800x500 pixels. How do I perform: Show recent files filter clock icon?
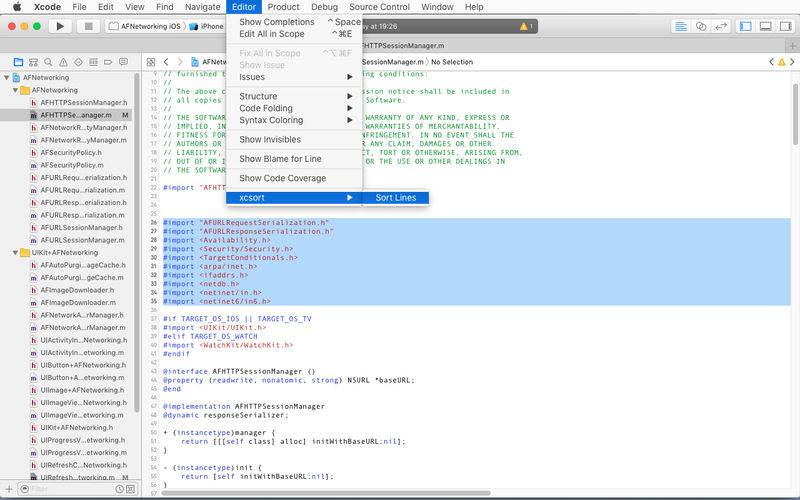119,489
